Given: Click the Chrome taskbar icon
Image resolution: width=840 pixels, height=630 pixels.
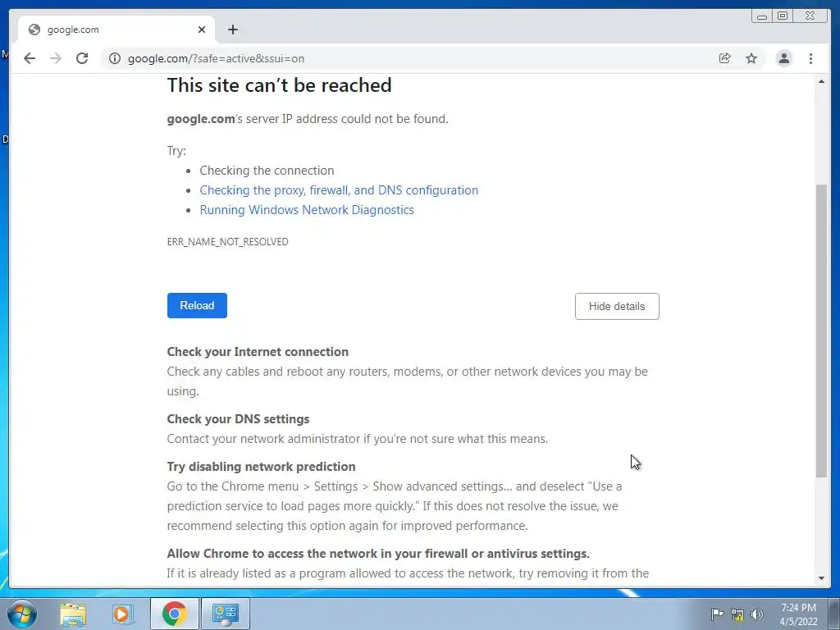Looking at the screenshot, I should [x=174, y=614].
